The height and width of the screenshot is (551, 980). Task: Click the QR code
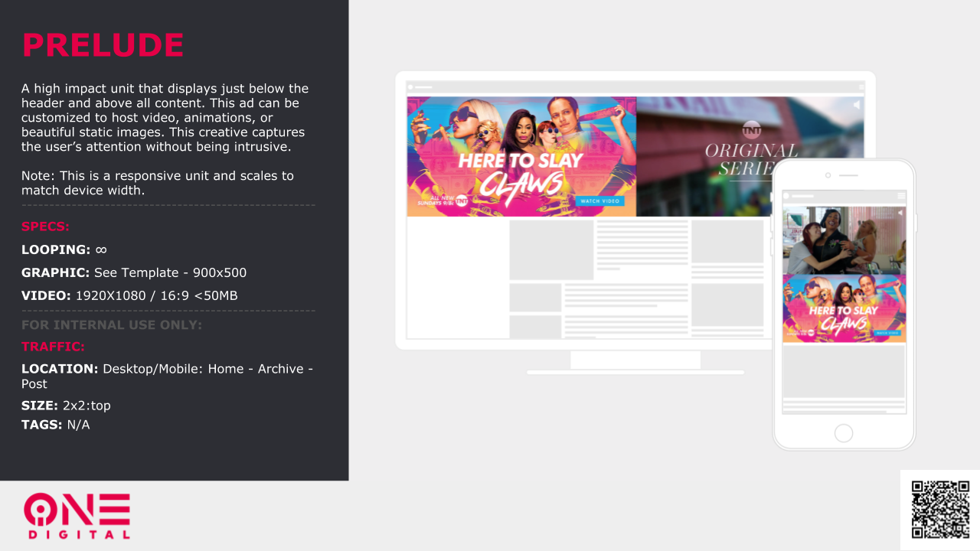[x=940, y=510]
